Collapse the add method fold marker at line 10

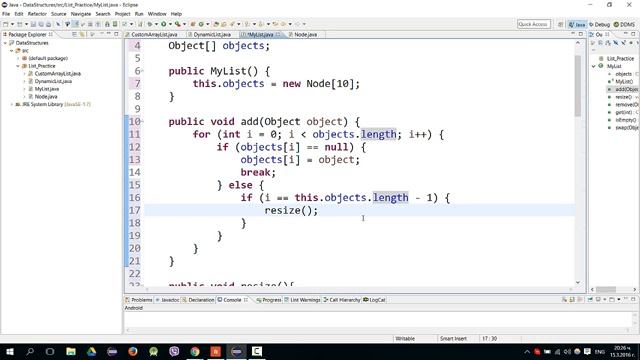142,122
